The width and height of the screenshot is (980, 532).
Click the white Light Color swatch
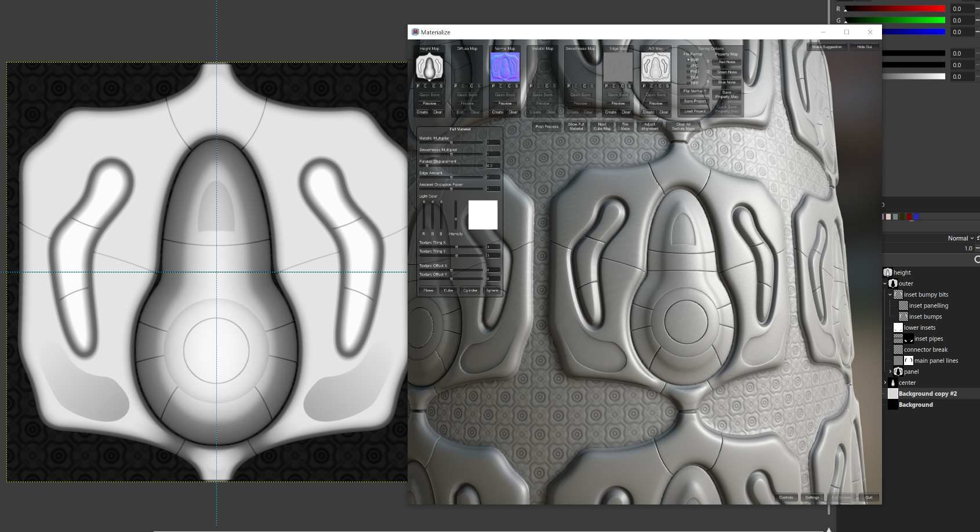pos(483,215)
